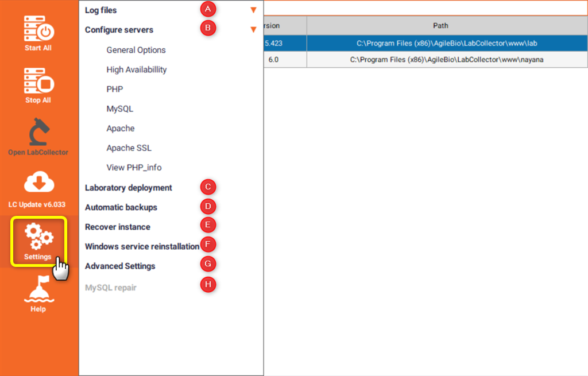This screenshot has width=588, height=376.
Task: Select Configure servers menu entry
Action: point(119,30)
